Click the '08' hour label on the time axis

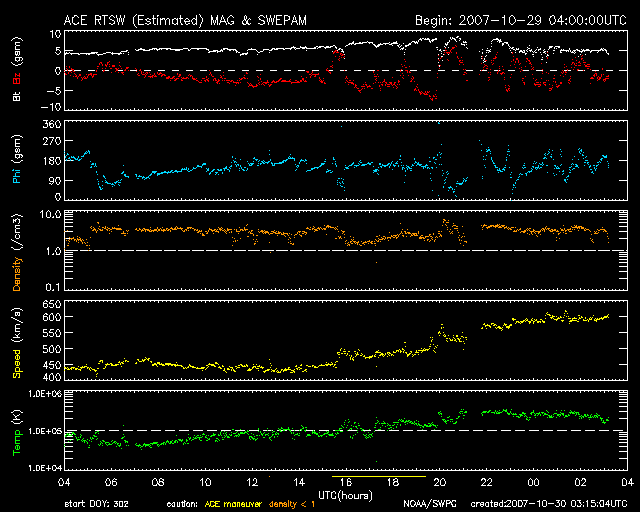(158, 482)
